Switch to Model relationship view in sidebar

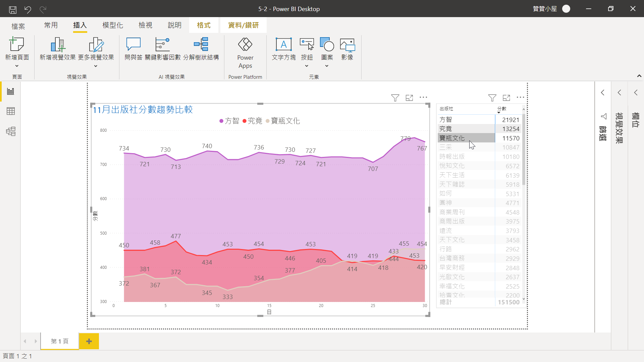(x=11, y=131)
